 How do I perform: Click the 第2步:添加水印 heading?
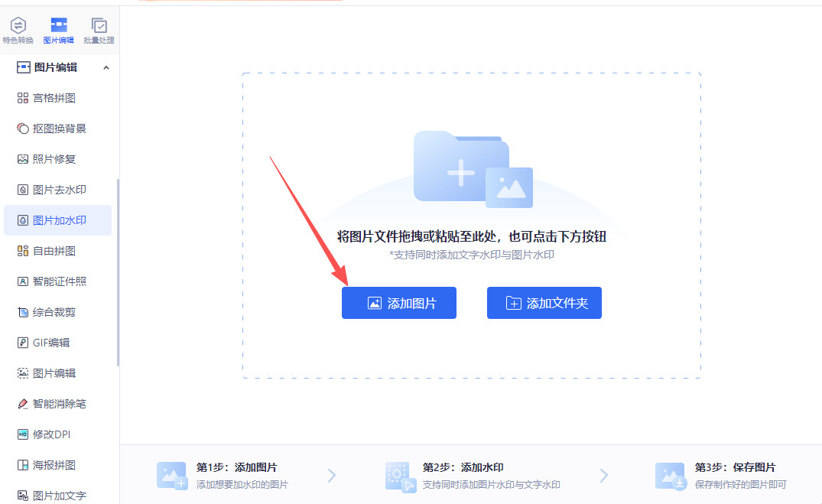[463, 467]
